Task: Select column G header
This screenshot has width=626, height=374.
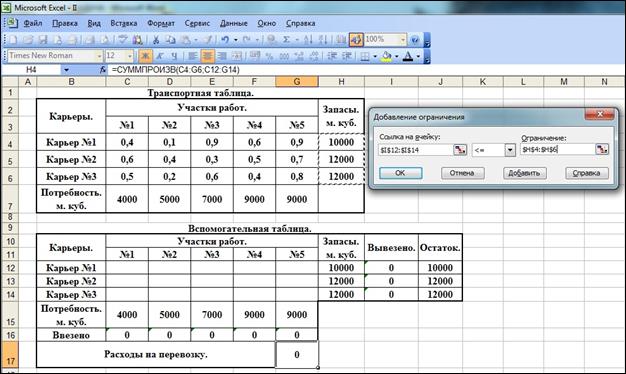Action: point(297,82)
